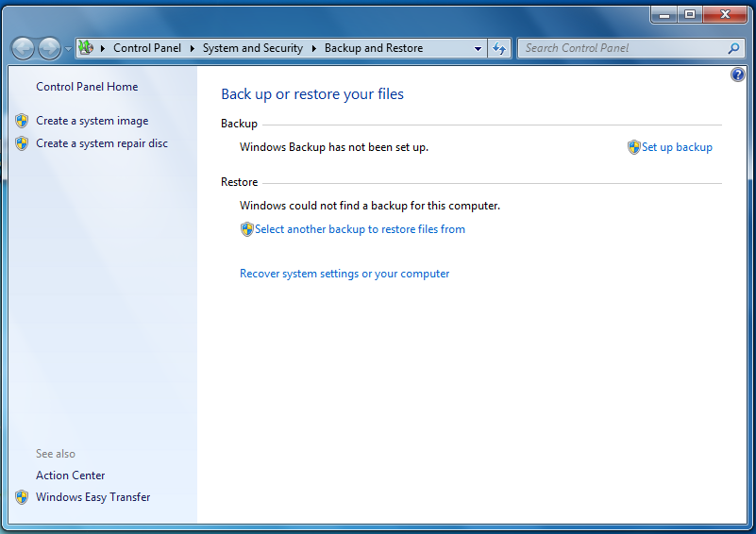This screenshot has height=534, width=756.
Task: Expand the arrow before Control Panel breadcrumb
Action: pyautogui.click(x=102, y=48)
